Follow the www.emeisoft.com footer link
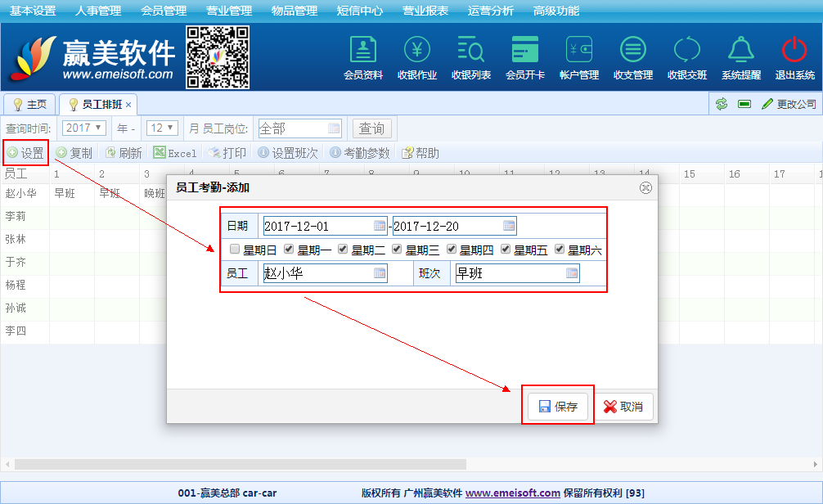Screen dimensions: 823x504 click(x=512, y=493)
